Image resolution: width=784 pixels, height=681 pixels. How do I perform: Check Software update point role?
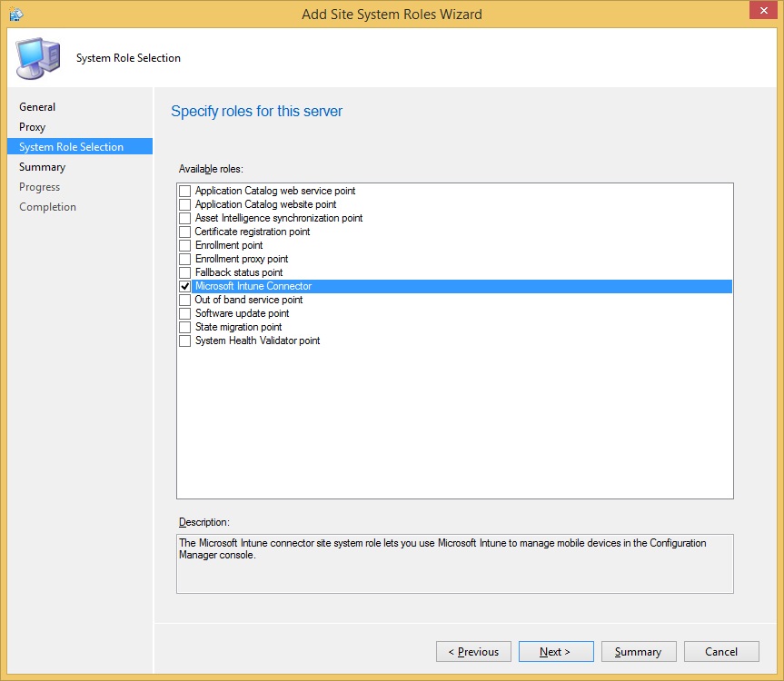(185, 313)
